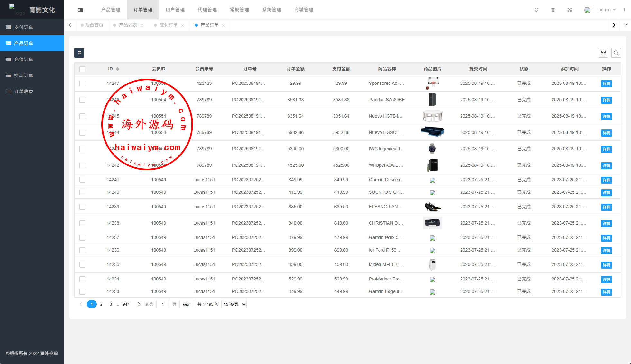Check the select-all header checkbox
Image resolution: width=631 pixels, height=364 pixels.
(82, 69)
